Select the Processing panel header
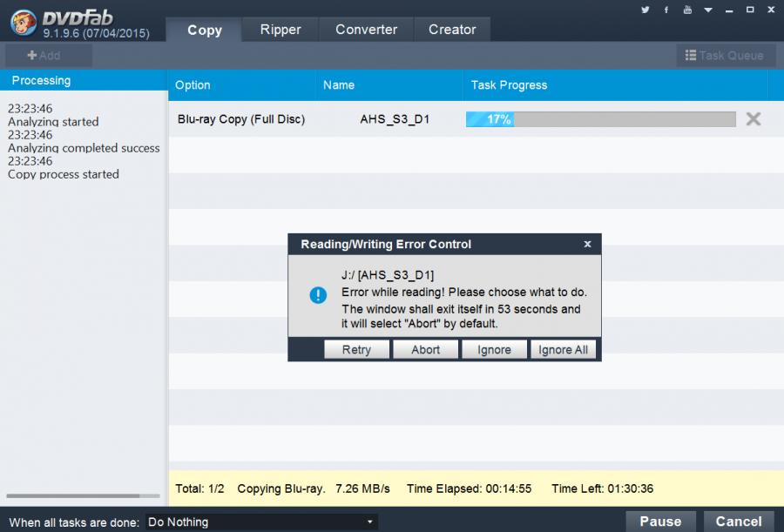Viewport: 784px width, 532px height. click(84, 80)
